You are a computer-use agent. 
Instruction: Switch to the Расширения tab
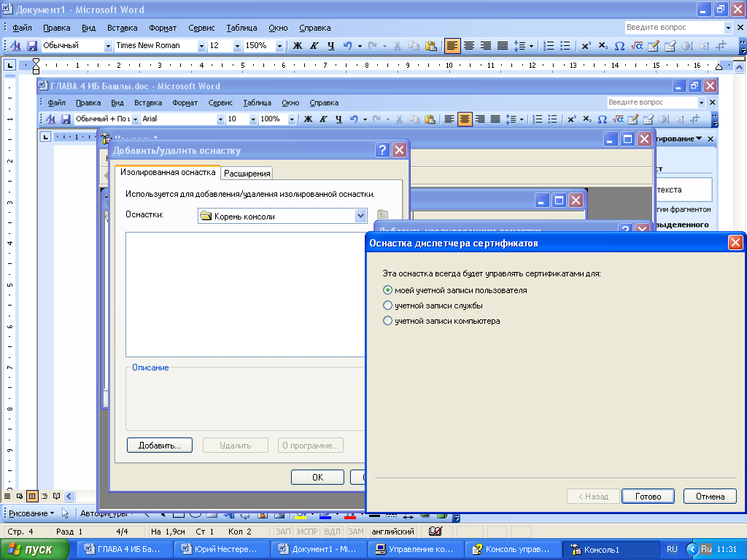point(247,174)
